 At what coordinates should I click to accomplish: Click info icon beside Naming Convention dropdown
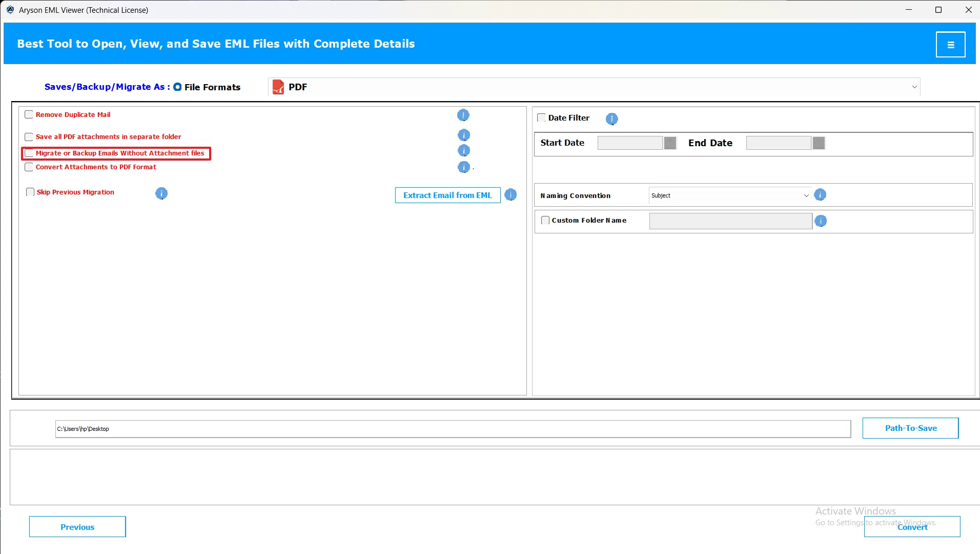pyautogui.click(x=820, y=195)
